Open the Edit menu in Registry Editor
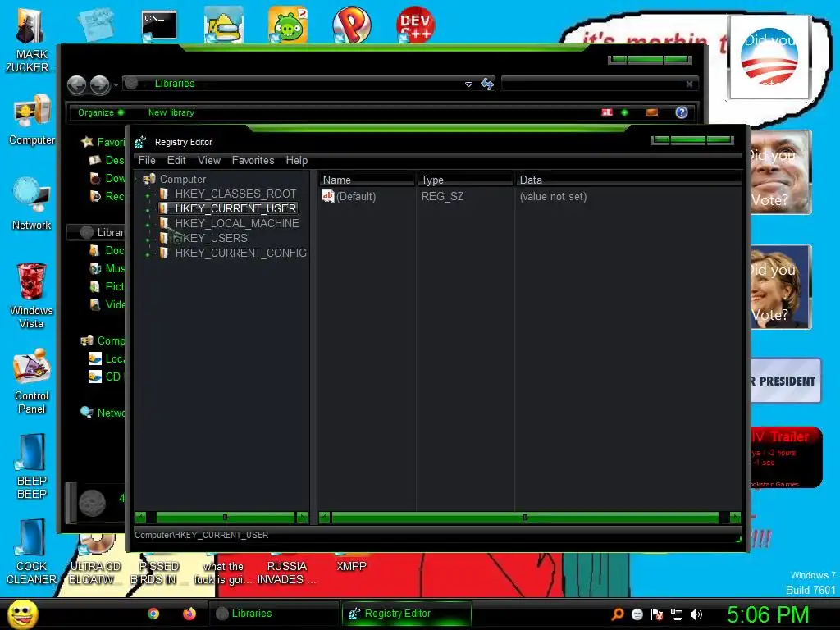The image size is (840, 630). 176,160
